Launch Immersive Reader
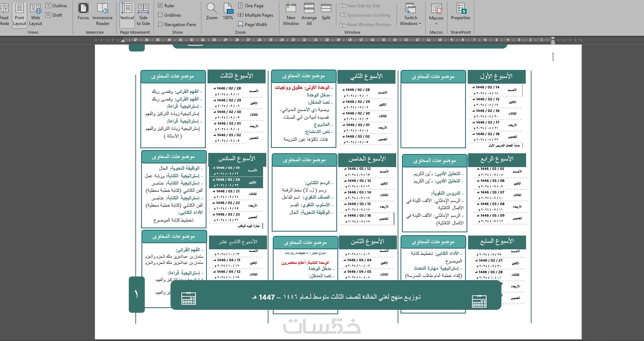Image resolution: width=644 pixels, height=341 pixels. coord(103,15)
